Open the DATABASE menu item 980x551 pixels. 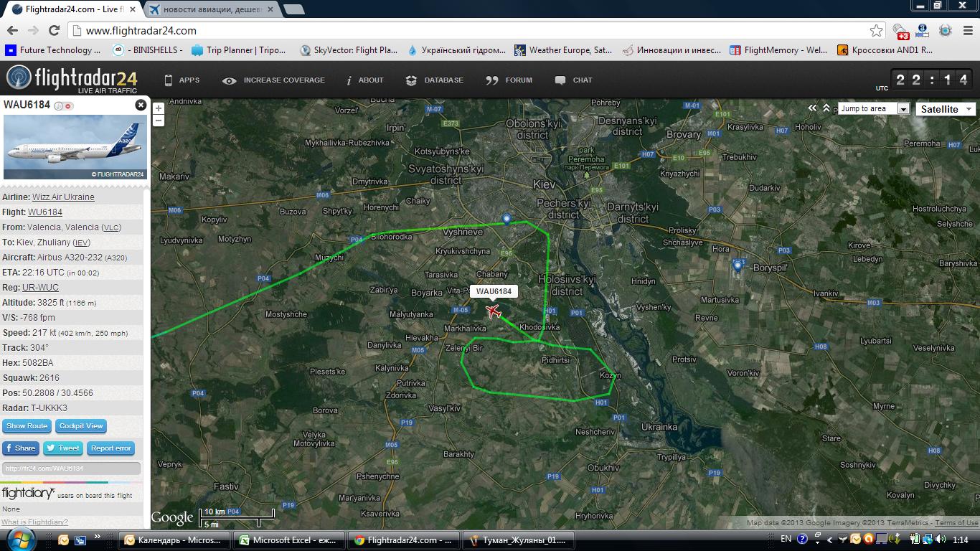pos(435,80)
